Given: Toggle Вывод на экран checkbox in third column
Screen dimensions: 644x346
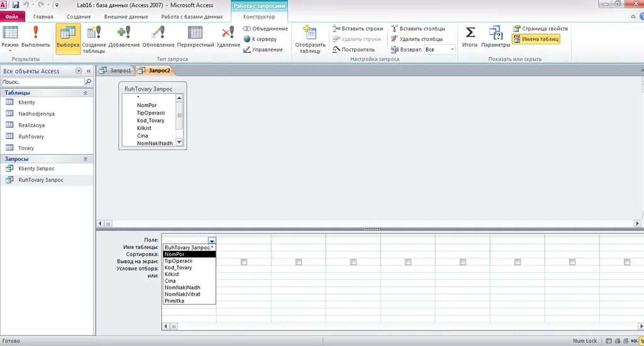Looking at the screenshot, I should [x=299, y=262].
